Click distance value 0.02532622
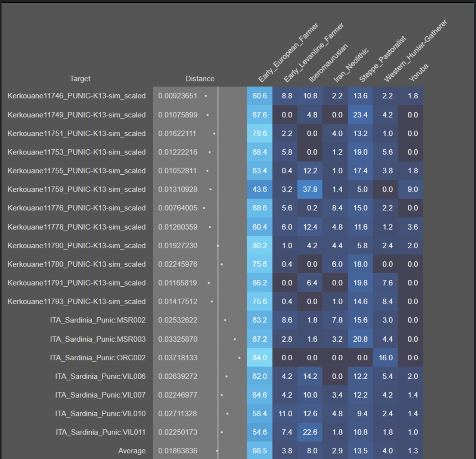Image resolution: width=476 pixels, height=459 pixels. (178, 320)
